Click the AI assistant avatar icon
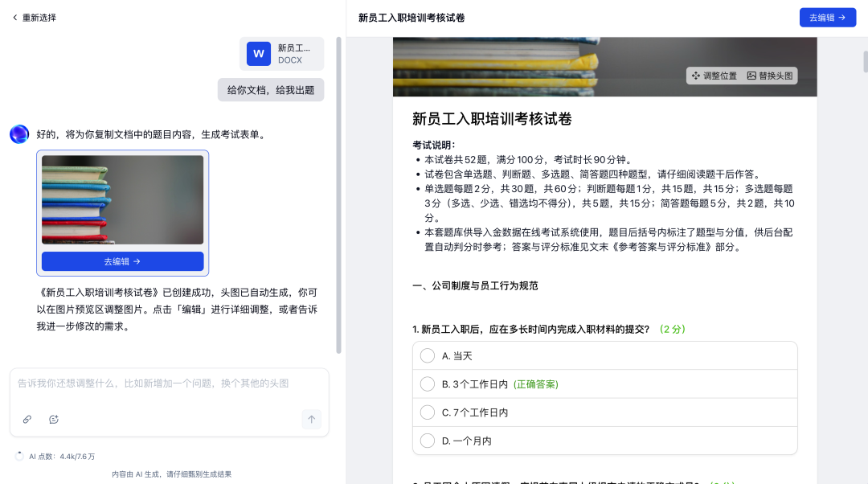 tap(19, 134)
